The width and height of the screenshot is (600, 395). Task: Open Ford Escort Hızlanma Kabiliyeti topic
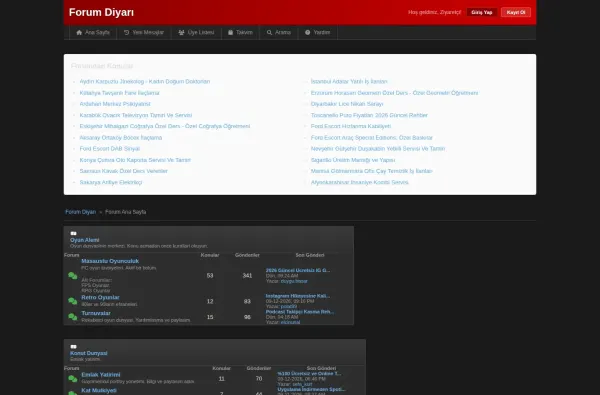tap(351, 126)
